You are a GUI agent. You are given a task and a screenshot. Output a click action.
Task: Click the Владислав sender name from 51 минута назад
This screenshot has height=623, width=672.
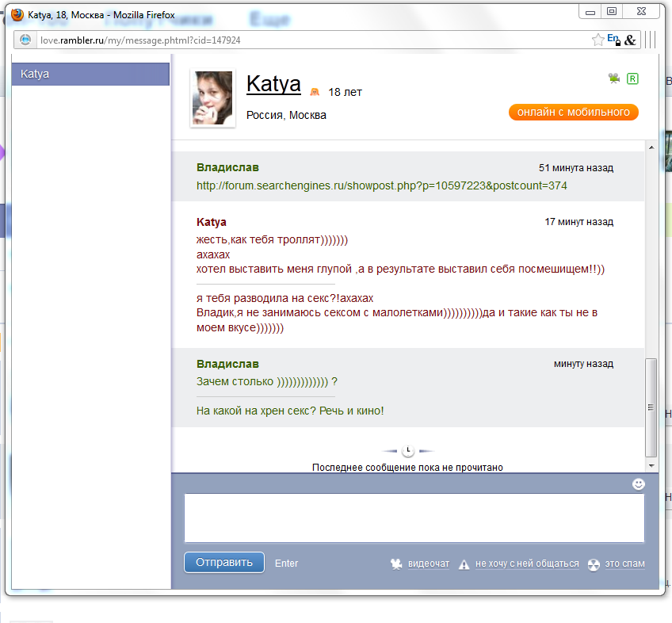click(227, 167)
